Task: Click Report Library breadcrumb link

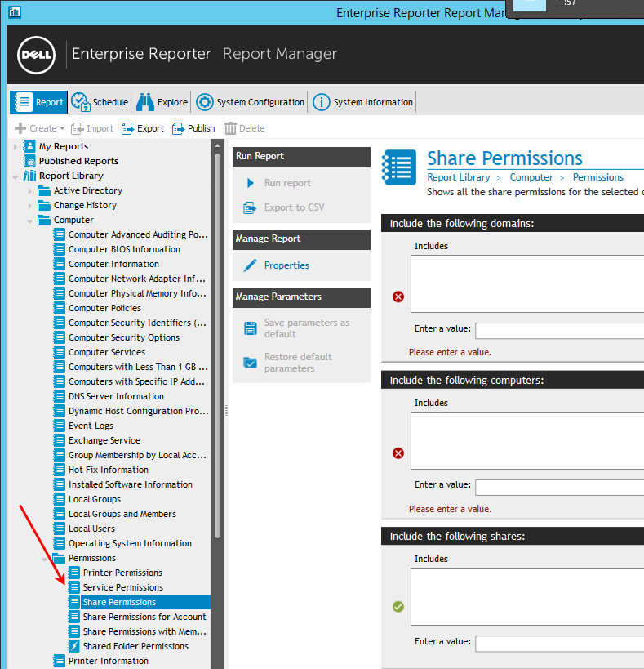Action: pyautogui.click(x=459, y=177)
